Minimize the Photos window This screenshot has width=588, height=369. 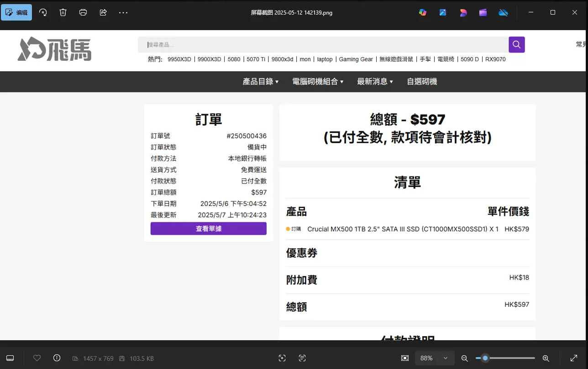[x=531, y=12]
